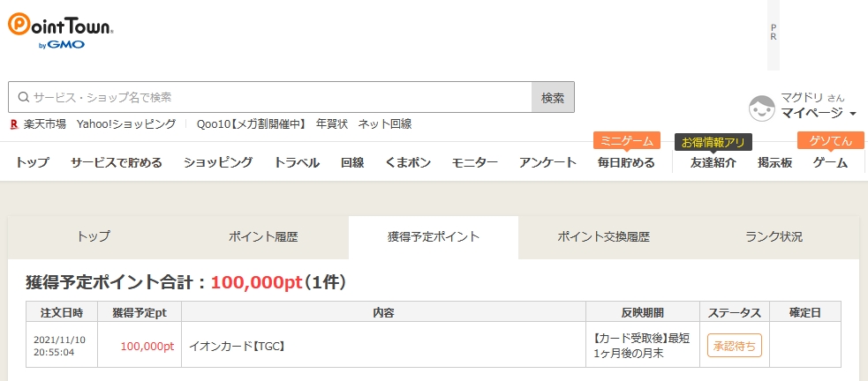This screenshot has width=868, height=381.
Task: Open the ランク状況 tab
Action: [774, 236]
